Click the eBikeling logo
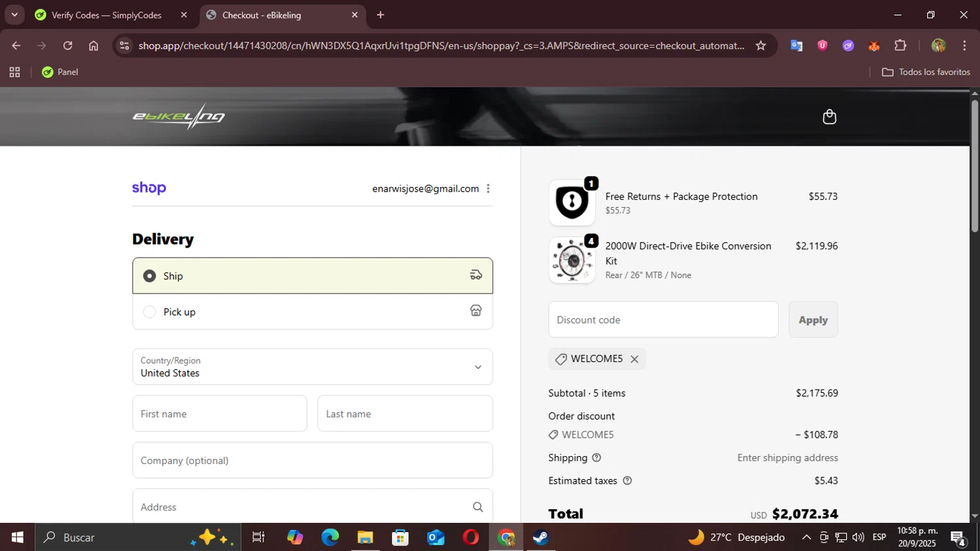 (x=178, y=117)
